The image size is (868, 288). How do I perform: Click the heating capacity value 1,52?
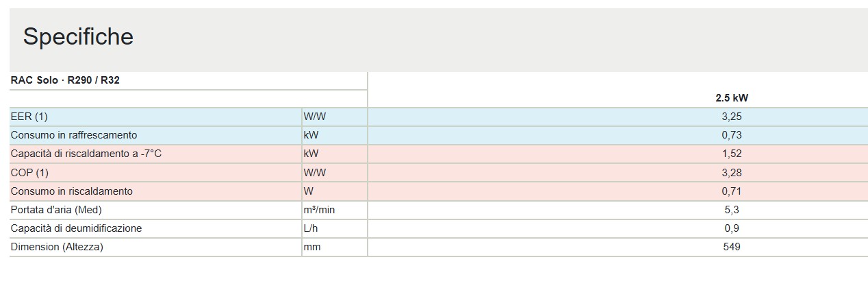point(732,154)
